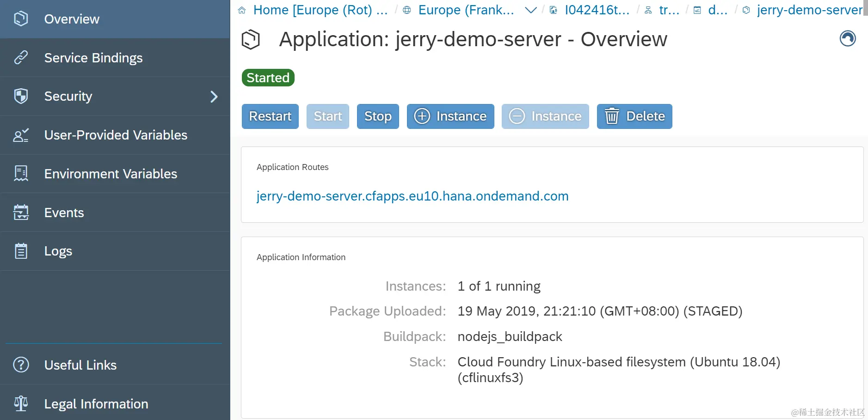Open User-Provided Variables via its person icon
868x420 pixels.
click(x=20, y=135)
